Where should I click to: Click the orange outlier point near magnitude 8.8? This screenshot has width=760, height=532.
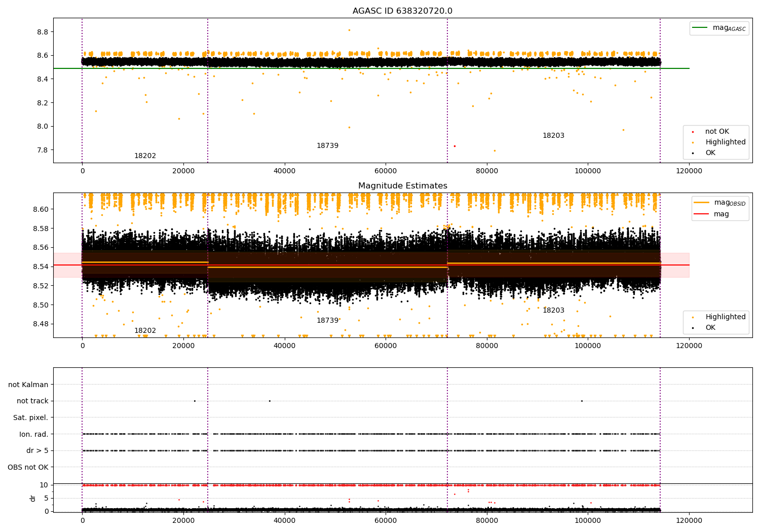349,30
